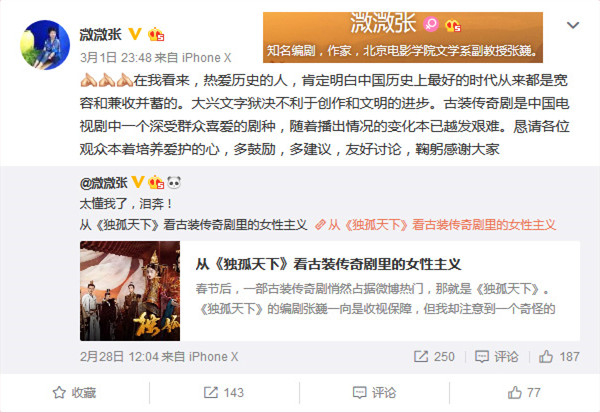The image size is (600, 413).
Task: Click the crown membership badge beside the author name
Action: click(x=156, y=34)
